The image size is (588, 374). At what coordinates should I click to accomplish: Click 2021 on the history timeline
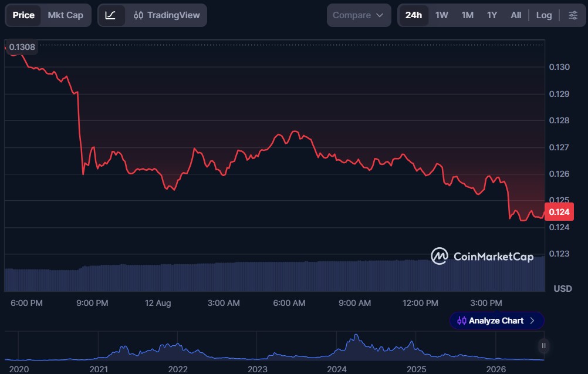click(99, 369)
